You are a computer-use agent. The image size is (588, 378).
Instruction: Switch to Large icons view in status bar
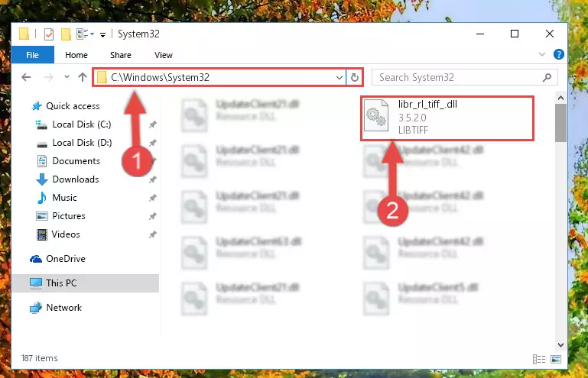pos(556,359)
